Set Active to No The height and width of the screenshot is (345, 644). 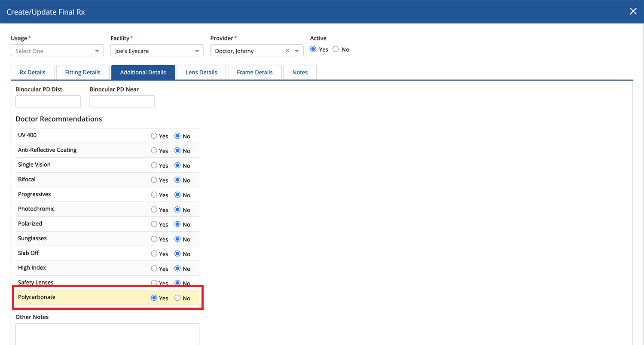[x=336, y=49]
